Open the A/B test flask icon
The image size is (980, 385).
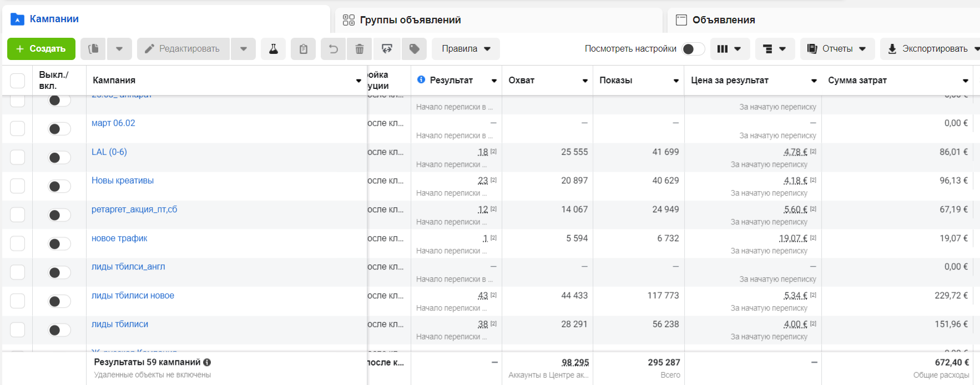(274, 49)
